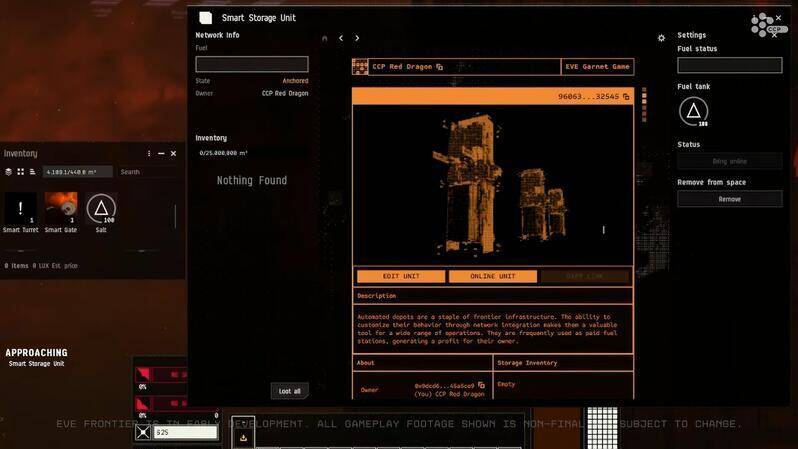Click the Smart Storage Unit approaching label
Viewport: 798px width, 449px height.
pos(37,363)
